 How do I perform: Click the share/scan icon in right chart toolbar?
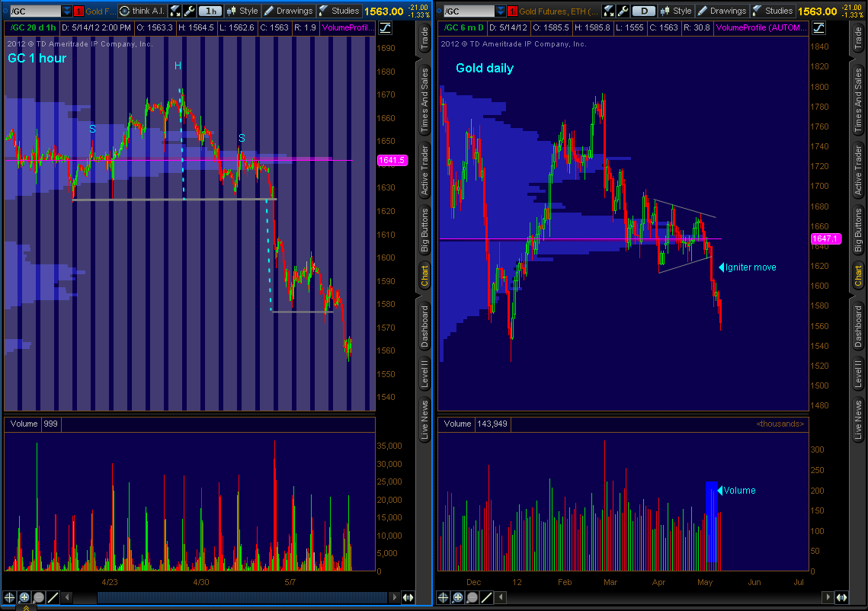pos(608,11)
